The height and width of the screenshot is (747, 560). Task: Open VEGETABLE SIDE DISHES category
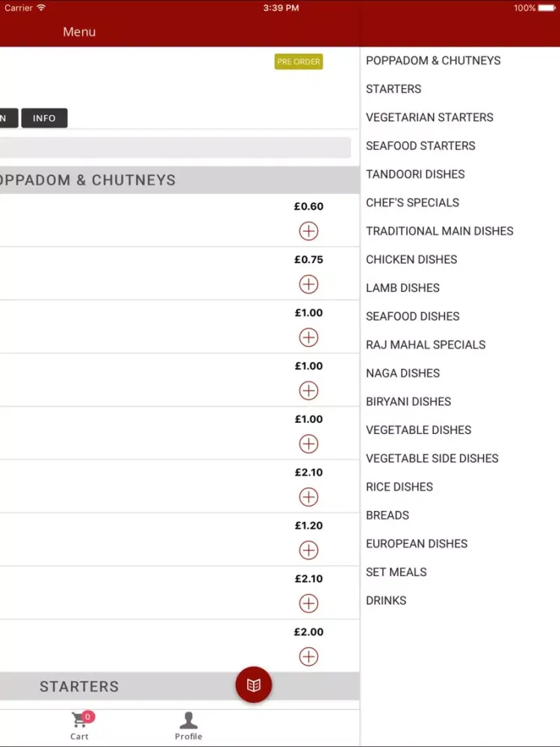point(432,458)
